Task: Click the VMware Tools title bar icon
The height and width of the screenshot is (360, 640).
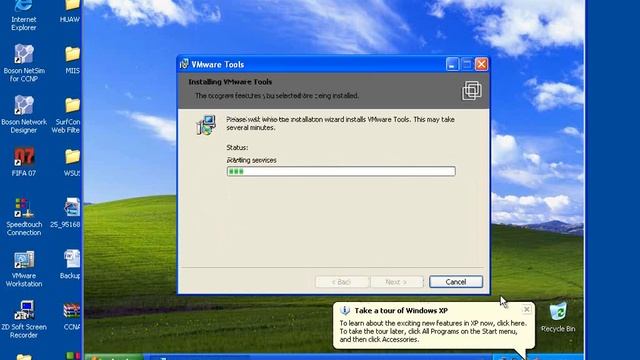Action: pos(184,64)
